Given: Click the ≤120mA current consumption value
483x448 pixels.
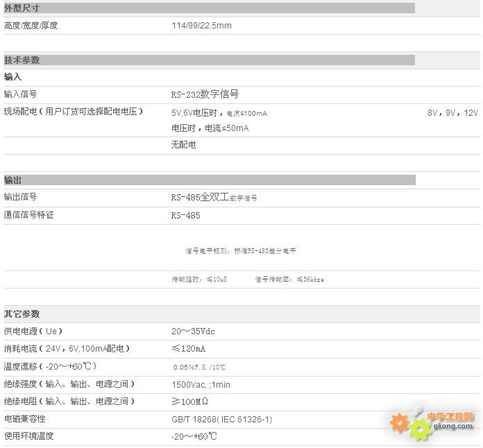Looking at the screenshot, I should (188, 349).
